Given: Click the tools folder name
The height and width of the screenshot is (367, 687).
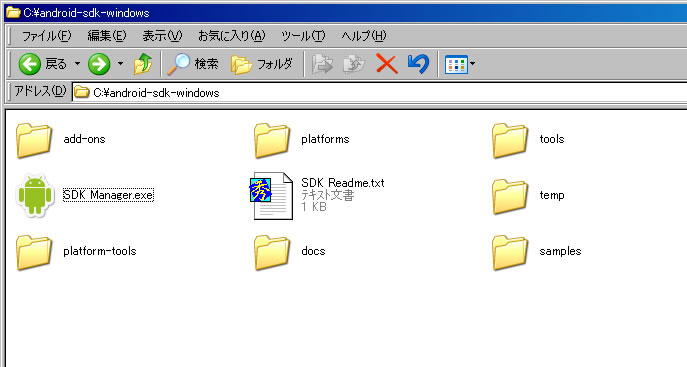Looking at the screenshot, I should pyautogui.click(x=552, y=139).
